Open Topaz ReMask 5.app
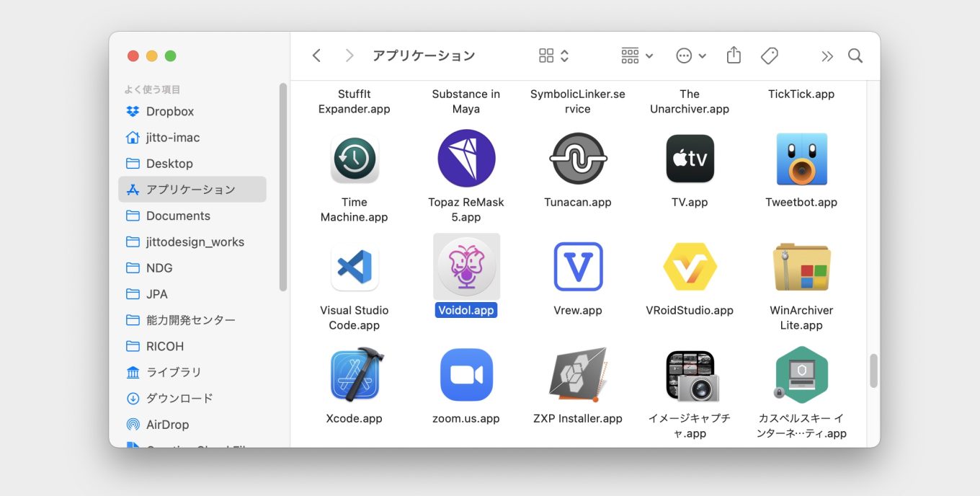Viewport: 980px width, 496px height. [465, 159]
